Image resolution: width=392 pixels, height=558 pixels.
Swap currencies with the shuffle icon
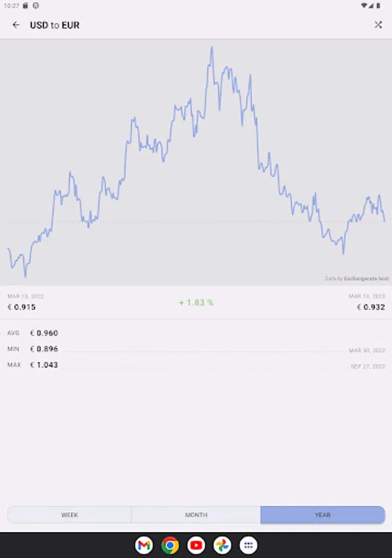pyautogui.click(x=378, y=25)
